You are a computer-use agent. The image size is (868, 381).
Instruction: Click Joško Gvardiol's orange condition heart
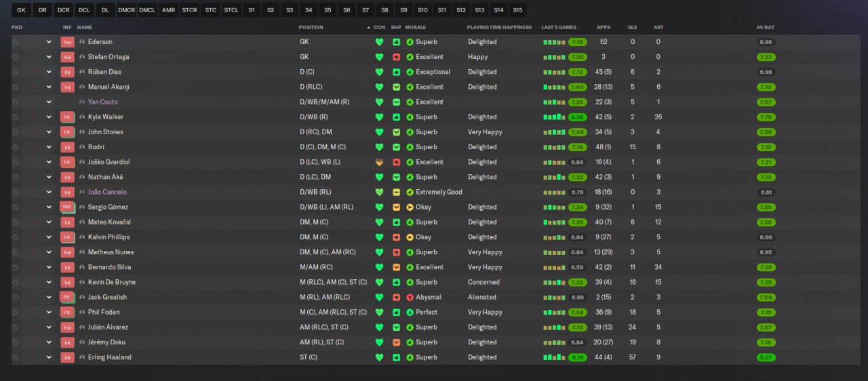click(379, 162)
